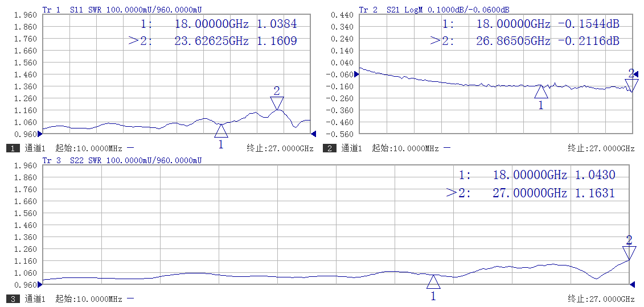The height and width of the screenshot is (307, 644).
Task: Select marker 2 triangle on the S11 SWR trace
Action: pos(277,103)
